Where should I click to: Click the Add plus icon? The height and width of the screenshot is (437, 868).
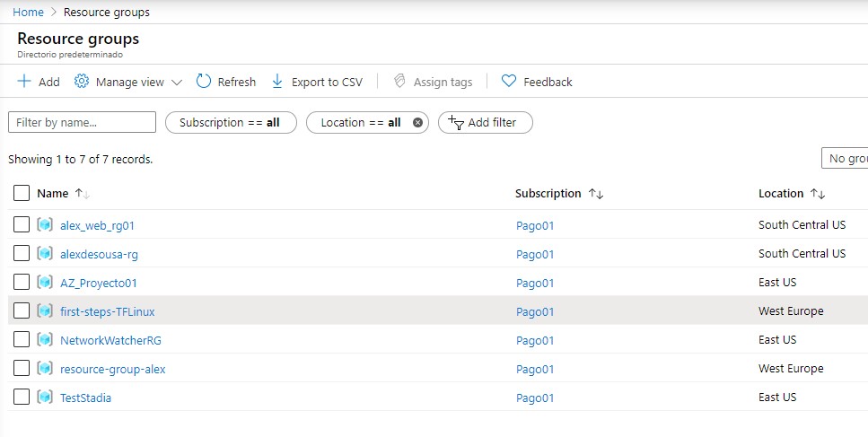click(24, 82)
